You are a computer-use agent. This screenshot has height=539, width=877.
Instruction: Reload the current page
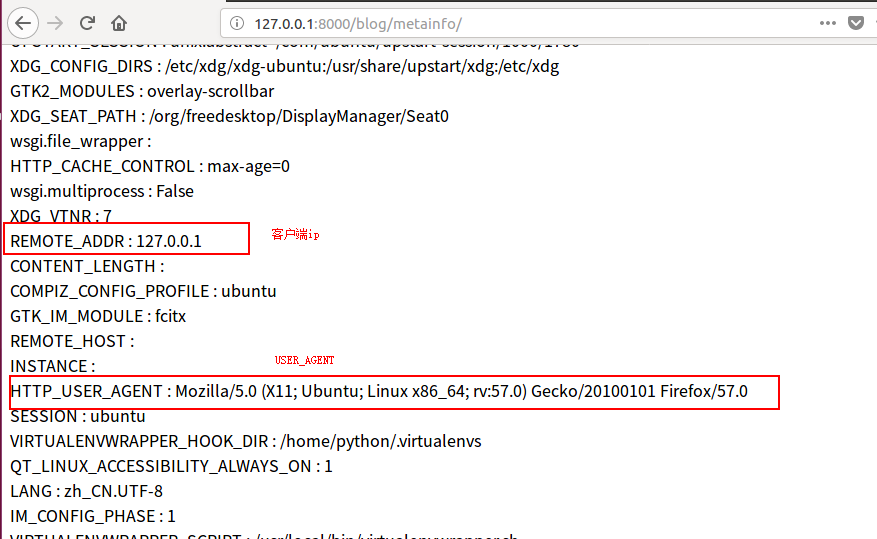coord(87,22)
